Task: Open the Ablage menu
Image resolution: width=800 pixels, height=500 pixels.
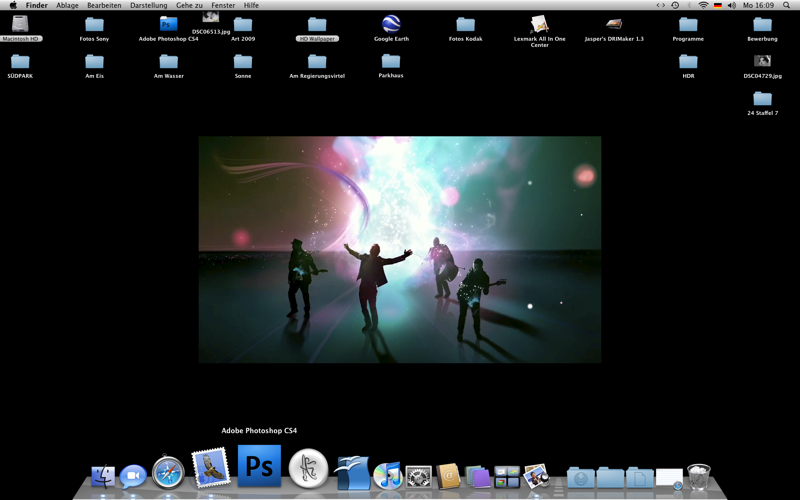Action: 67,5
